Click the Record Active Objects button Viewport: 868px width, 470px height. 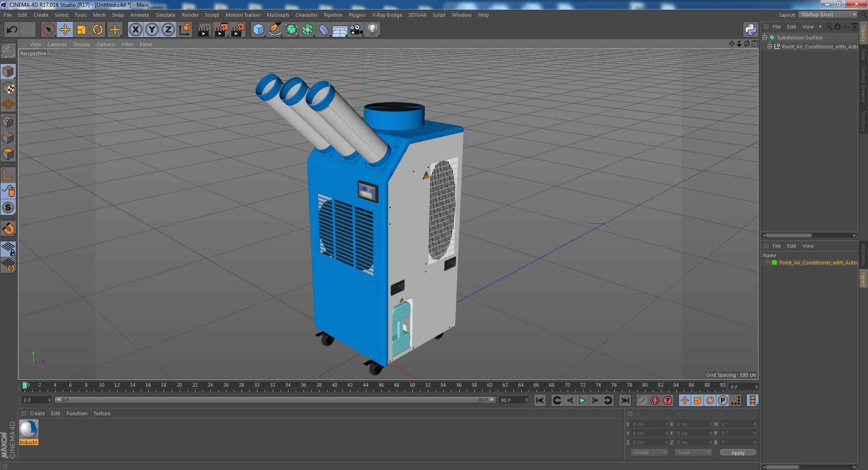(x=642, y=400)
